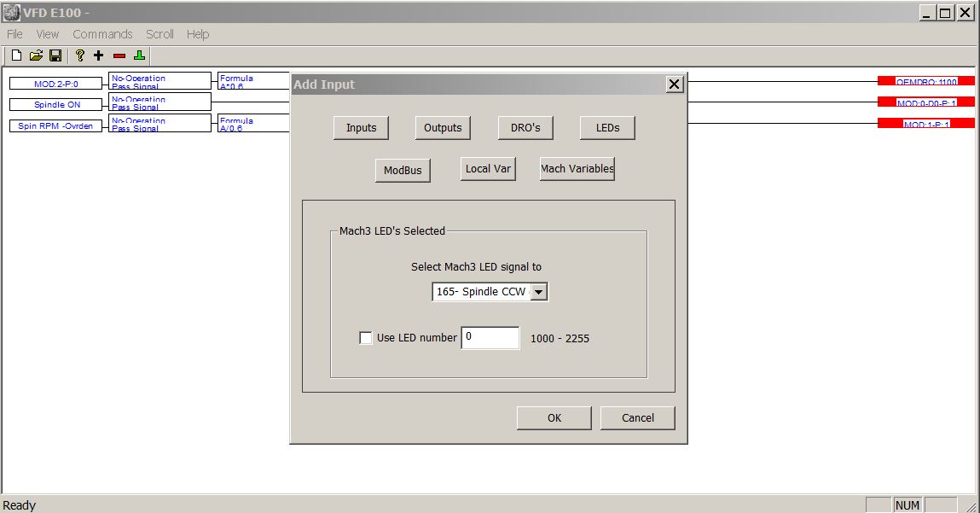Open the File menu

[15, 34]
